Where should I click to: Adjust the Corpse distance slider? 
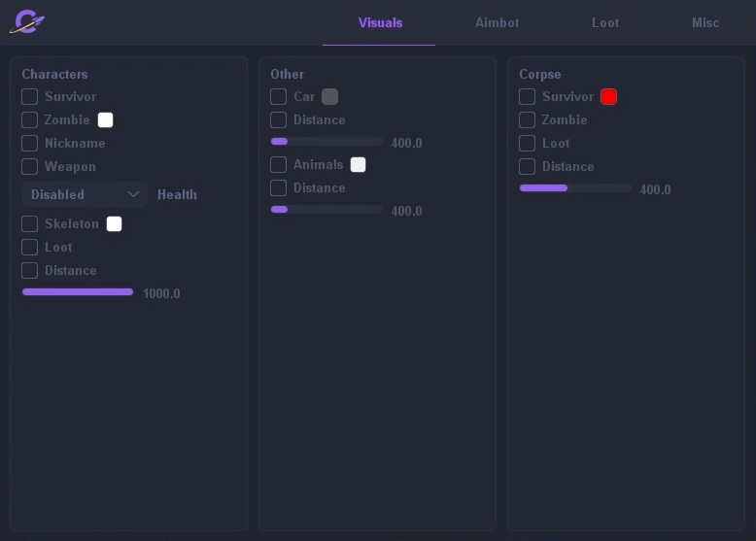point(575,187)
